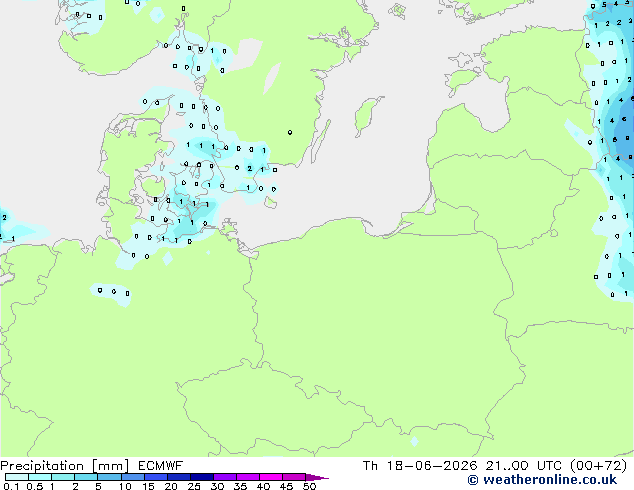This screenshot has height=490, width=634.
Task: Select the ECMWF model label
Action: (161, 466)
